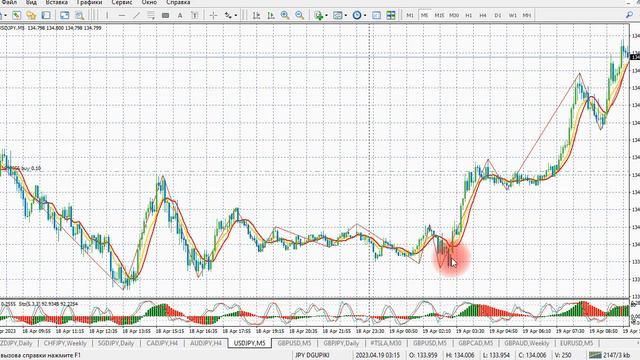Click the full screen chart window icon

coord(64,16)
